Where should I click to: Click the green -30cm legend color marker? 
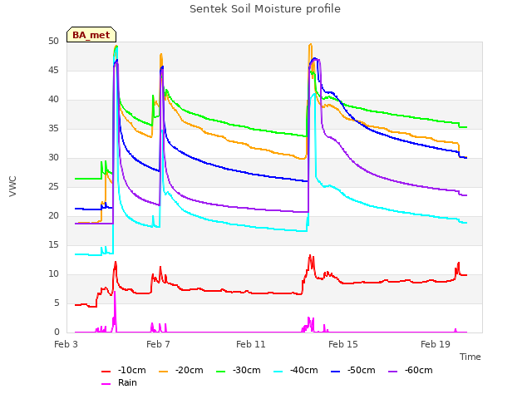tap(220, 372)
